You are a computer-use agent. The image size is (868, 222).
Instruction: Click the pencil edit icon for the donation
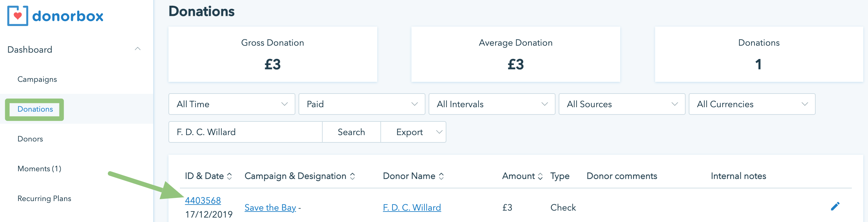[x=835, y=206]
